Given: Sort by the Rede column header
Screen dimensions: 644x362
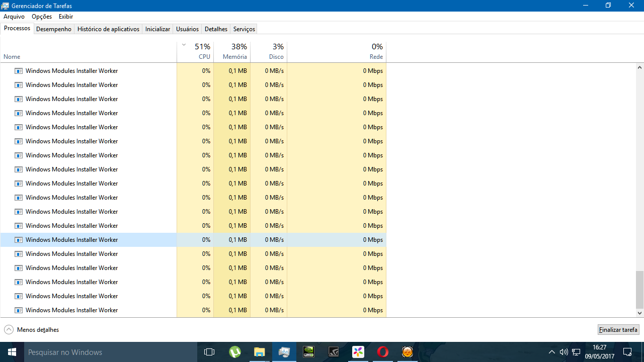Looking at the screenshot, I should [x=337, y=52].
